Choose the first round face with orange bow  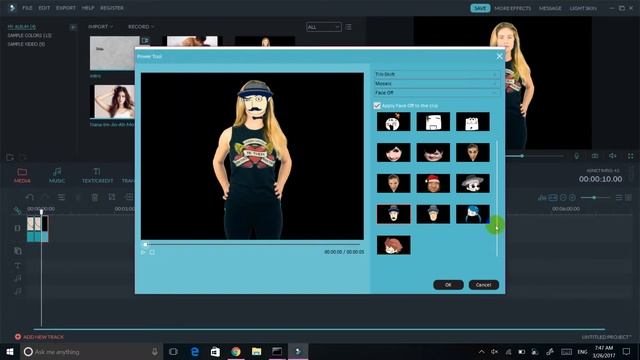pyautogui.click(x=393, y=122)
